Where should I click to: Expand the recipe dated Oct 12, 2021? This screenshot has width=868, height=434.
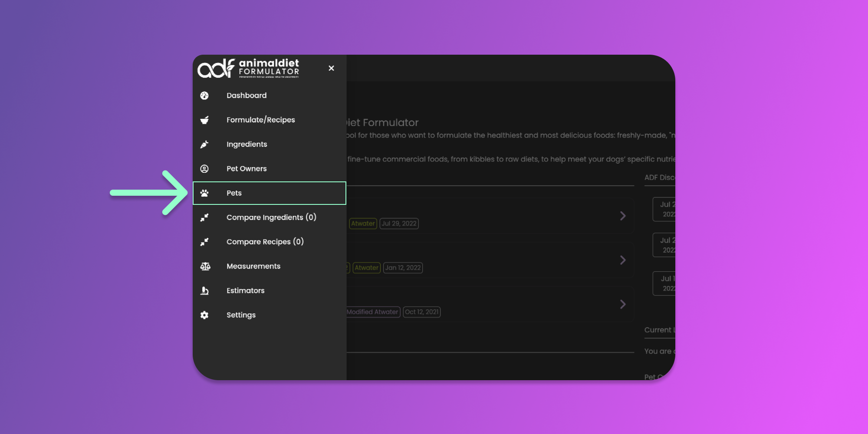[623, 304]
